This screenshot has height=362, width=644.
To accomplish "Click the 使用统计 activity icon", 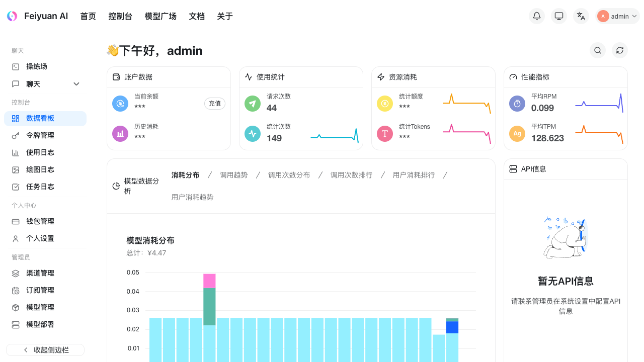I will tap(249, 77).
